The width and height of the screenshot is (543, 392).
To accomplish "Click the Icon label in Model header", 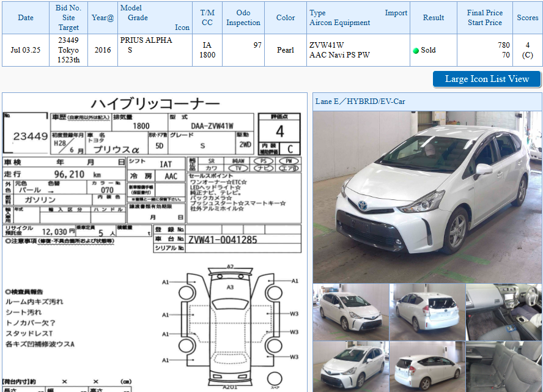I will point(182,28).
